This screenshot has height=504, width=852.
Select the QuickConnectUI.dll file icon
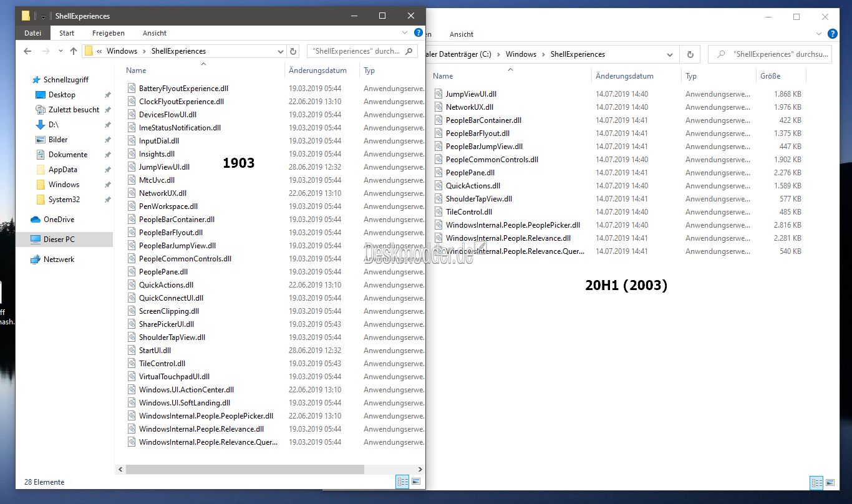pos(132,298)
